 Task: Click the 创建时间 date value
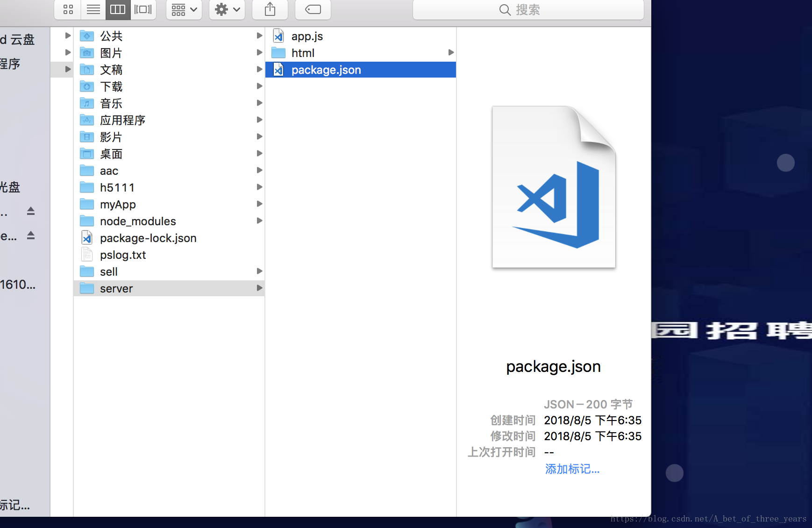[x=593, y=420]
